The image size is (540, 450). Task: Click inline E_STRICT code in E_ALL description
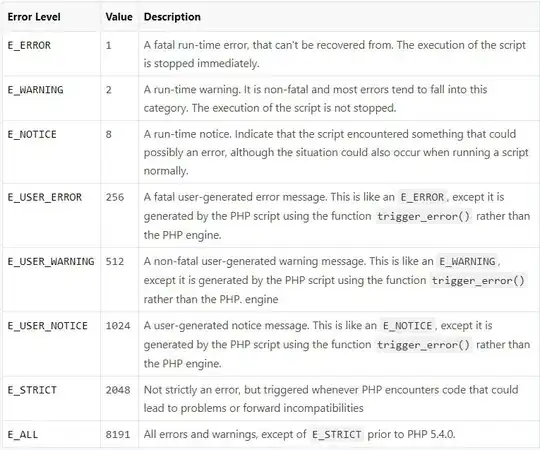pos(337,435)
